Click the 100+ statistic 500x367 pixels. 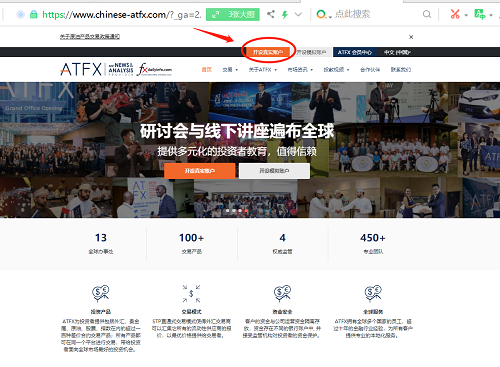tap(191, 238)
